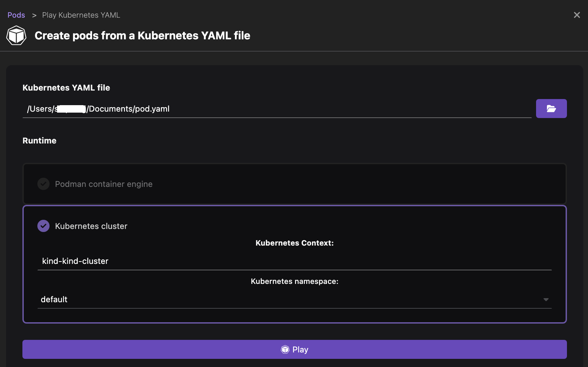Click the checkmark icon on Kubernetes cluster
The image size is (588, 367).
[43, 226]
